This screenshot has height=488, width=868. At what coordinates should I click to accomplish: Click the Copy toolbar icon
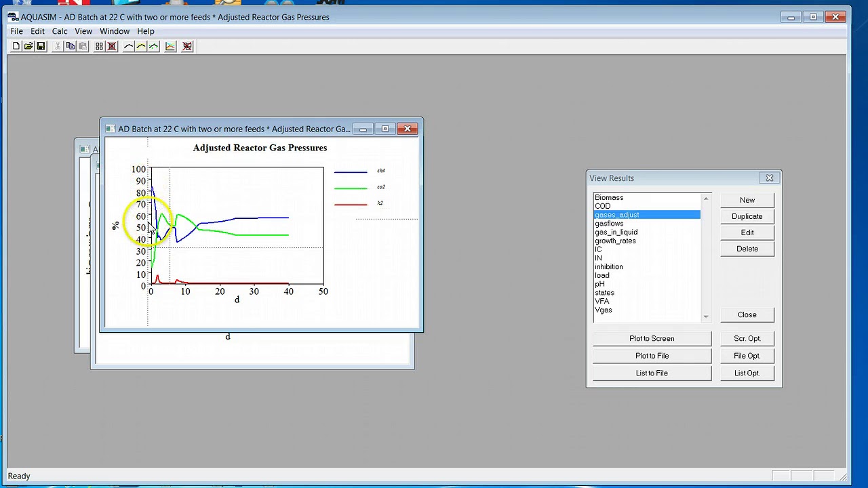point(70,46)
